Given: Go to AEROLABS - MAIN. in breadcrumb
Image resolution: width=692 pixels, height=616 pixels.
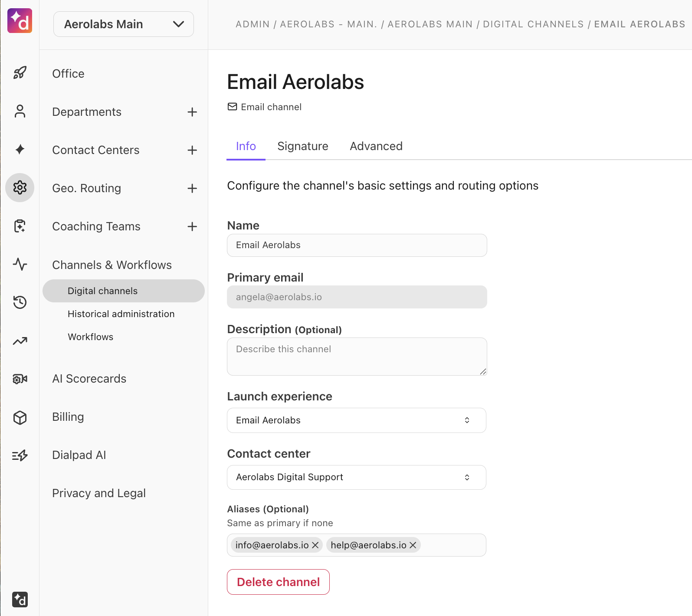Looking at the screenshot, I should tap(328, 24).
